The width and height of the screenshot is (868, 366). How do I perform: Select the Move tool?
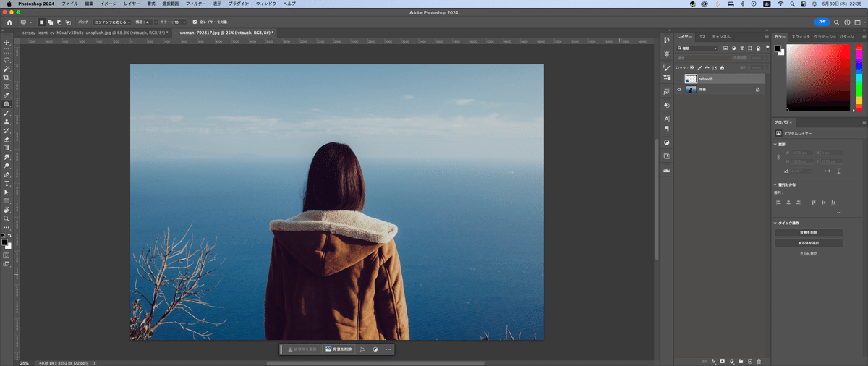(7, 42)
